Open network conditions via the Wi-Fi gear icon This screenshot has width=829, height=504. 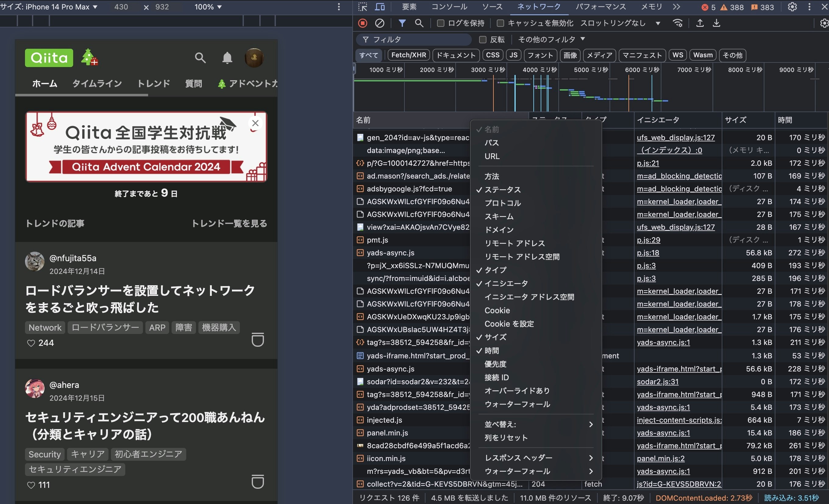678,23
